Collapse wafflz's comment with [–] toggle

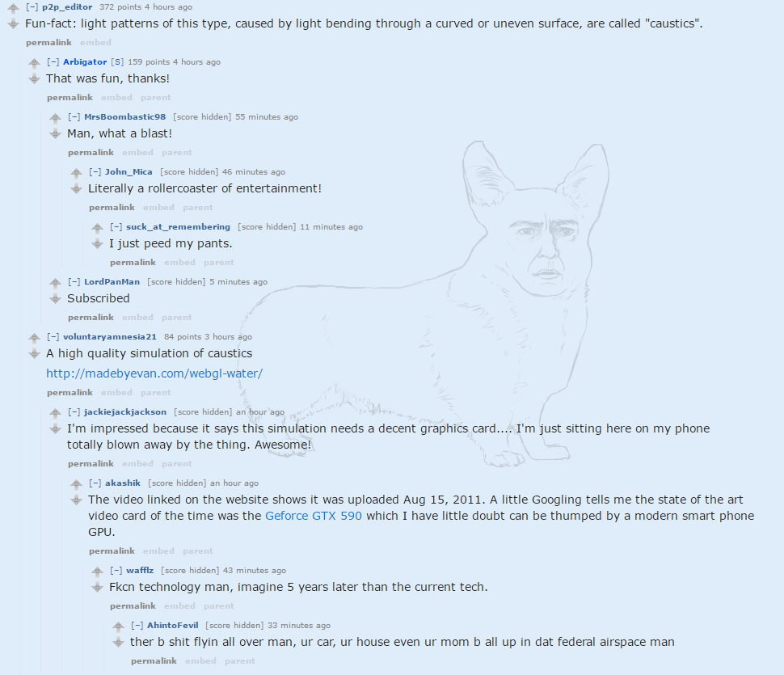[x=116, y=570]
